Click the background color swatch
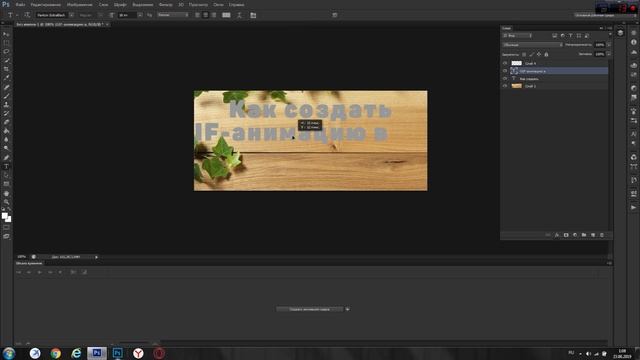 tap(9, 220)
